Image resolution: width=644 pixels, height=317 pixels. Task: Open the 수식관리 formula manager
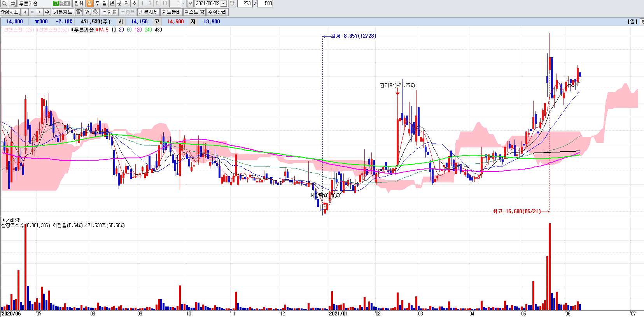217,12
